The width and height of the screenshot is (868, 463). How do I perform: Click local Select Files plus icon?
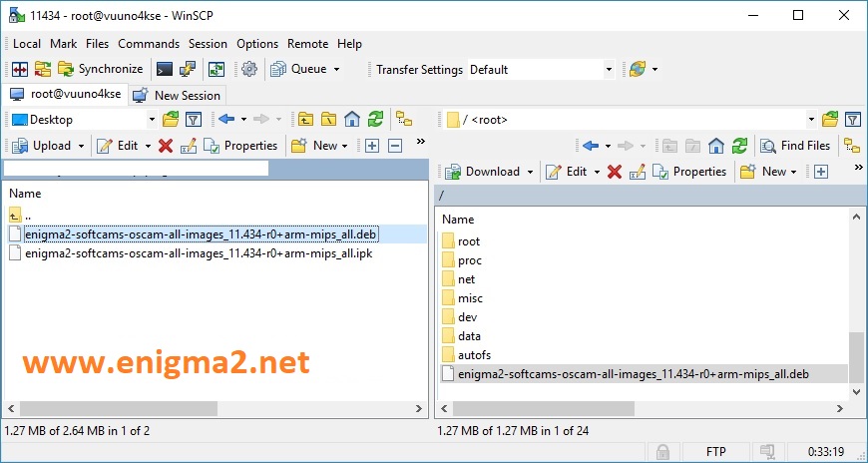[372, 147]
